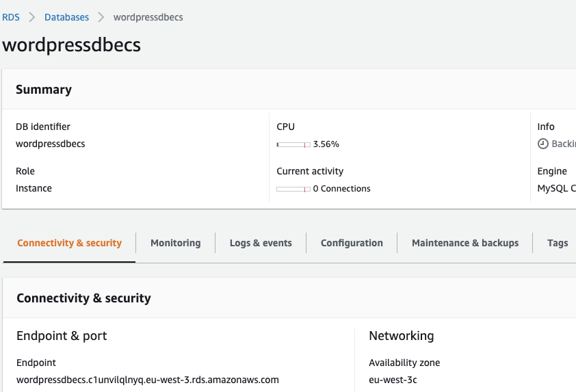This screenshot has height=392, width=576.
Task: Switch to the Logs & events tab
Action: (261, 243)
